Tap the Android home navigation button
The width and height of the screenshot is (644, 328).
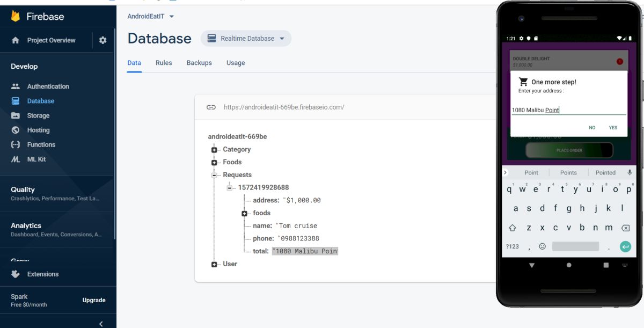569,265
